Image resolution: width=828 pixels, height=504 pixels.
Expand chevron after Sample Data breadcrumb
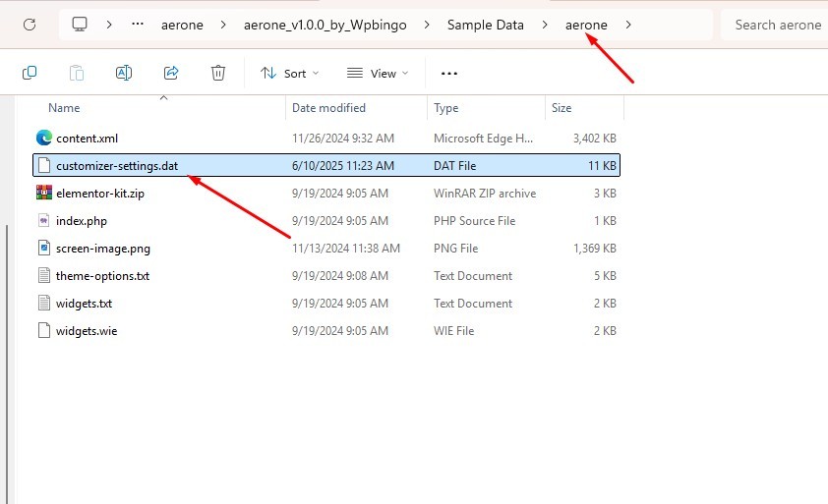[x=545, y=25]
